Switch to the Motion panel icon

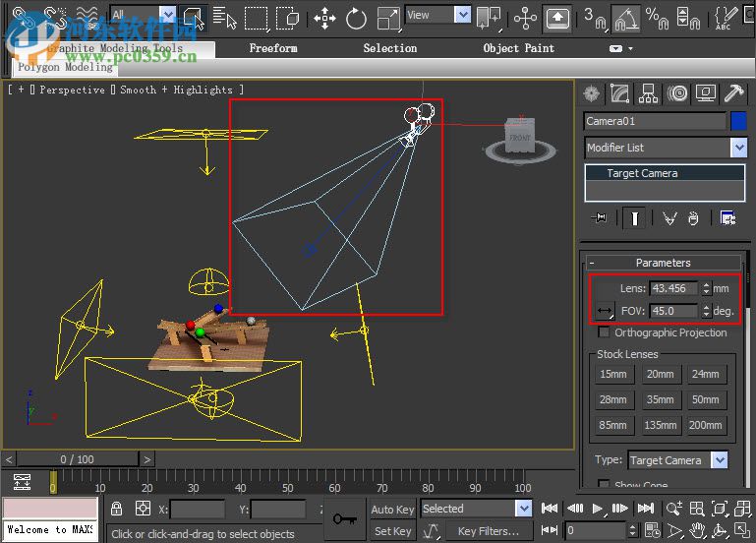point(676,93)
